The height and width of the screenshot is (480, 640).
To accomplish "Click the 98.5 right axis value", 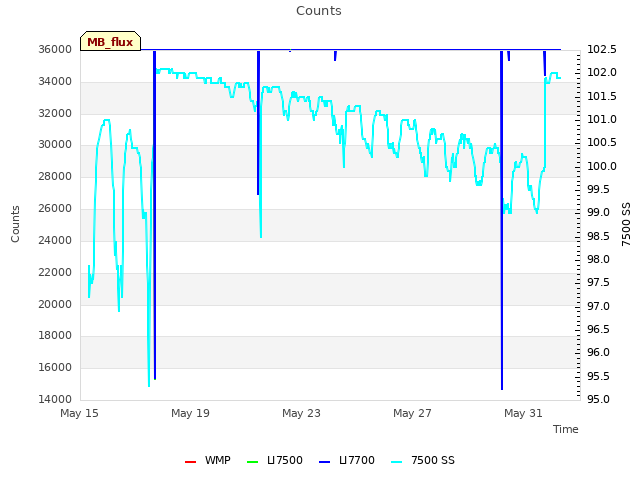I will (x=598, y=236).
